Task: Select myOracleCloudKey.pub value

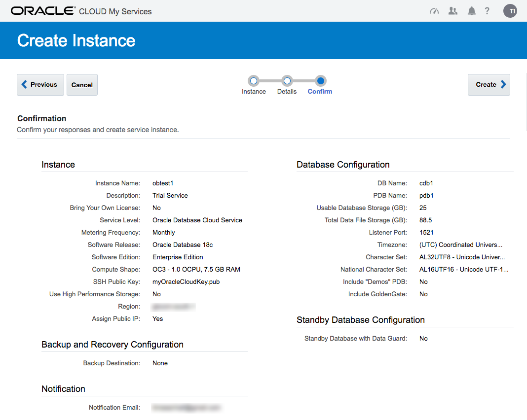Action: pos(186,281)
